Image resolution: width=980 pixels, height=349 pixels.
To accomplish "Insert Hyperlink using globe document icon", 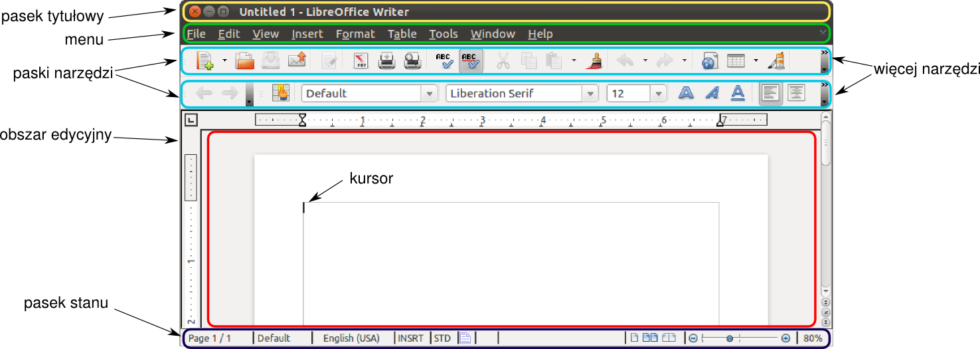I will 710,61.
